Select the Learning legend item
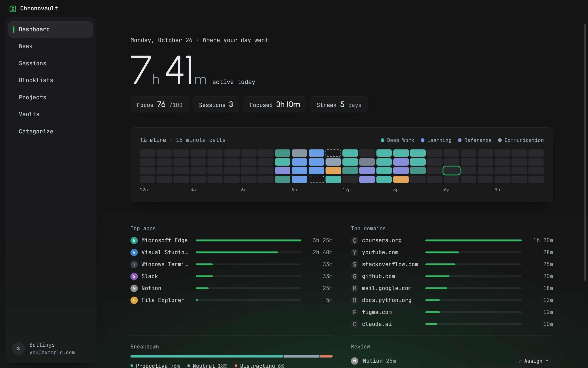Viewport: 588px width, 368px height. click(436, 140)
